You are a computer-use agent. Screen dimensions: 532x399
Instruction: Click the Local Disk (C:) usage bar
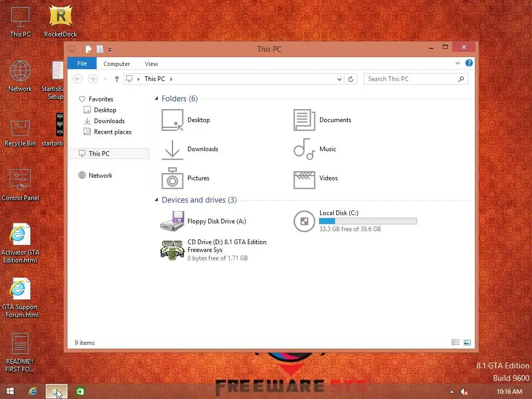(368, 221)
